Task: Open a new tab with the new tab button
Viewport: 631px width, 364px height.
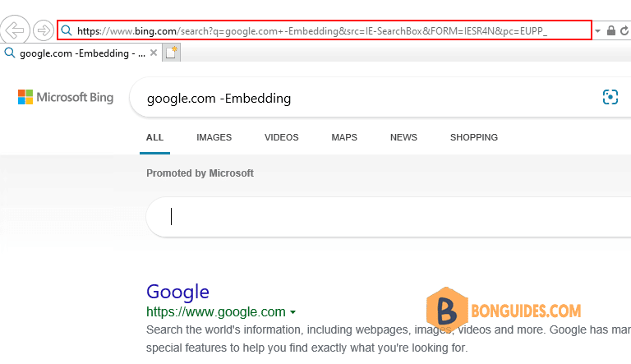Action: click(x=171, y=53)
